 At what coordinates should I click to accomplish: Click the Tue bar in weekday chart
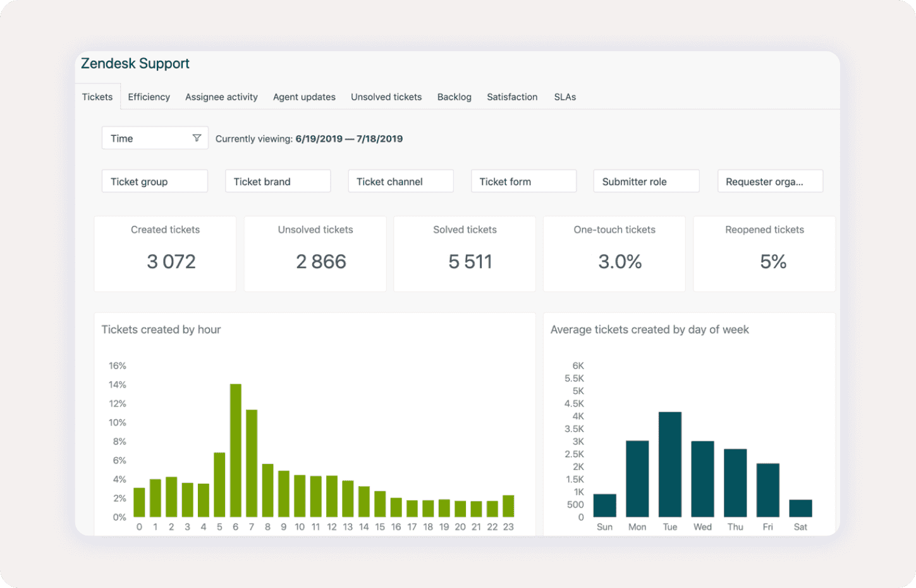[670, 465]
